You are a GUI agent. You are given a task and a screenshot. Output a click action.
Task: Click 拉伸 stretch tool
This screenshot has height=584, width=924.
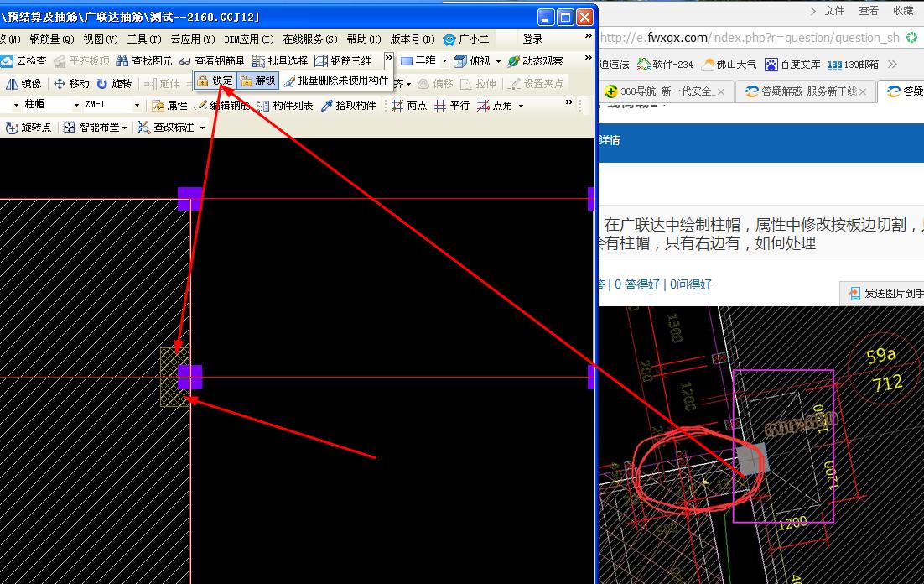[x=478, y=84]
